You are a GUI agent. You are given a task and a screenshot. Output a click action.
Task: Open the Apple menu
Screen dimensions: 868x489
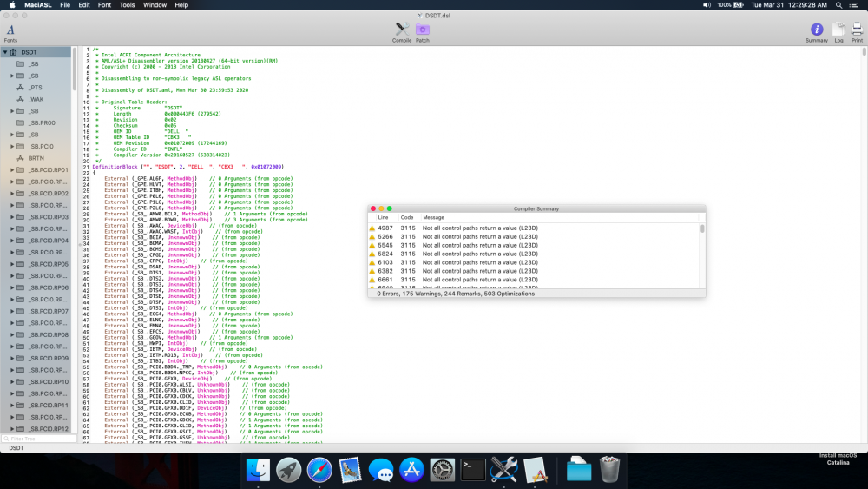pos(12,5)
